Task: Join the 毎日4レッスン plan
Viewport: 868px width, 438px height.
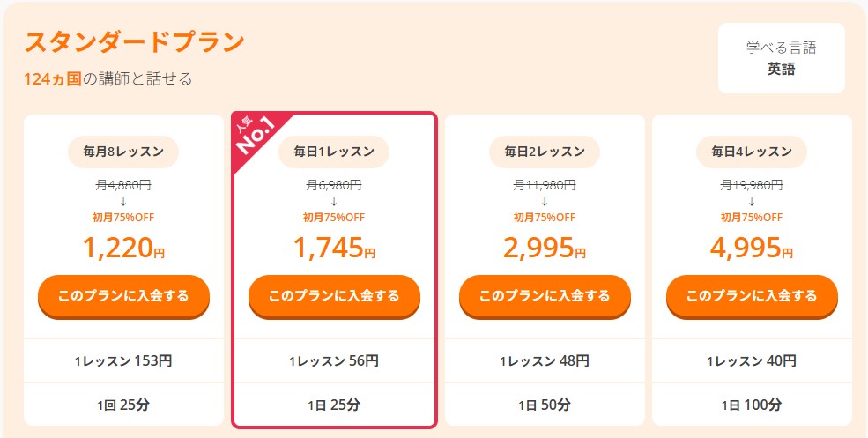Action: click(x=752, y=295)
